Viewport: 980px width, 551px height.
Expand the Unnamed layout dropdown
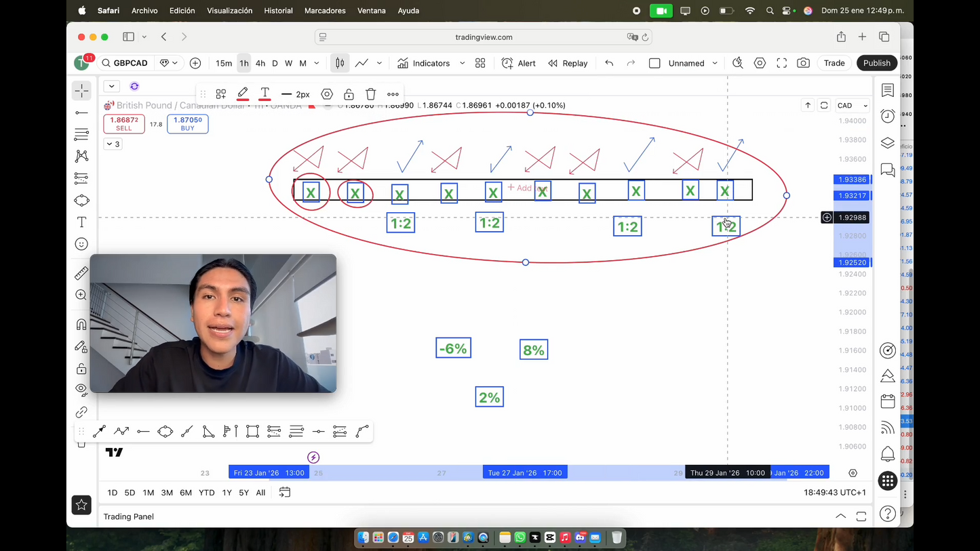point(715,63)
